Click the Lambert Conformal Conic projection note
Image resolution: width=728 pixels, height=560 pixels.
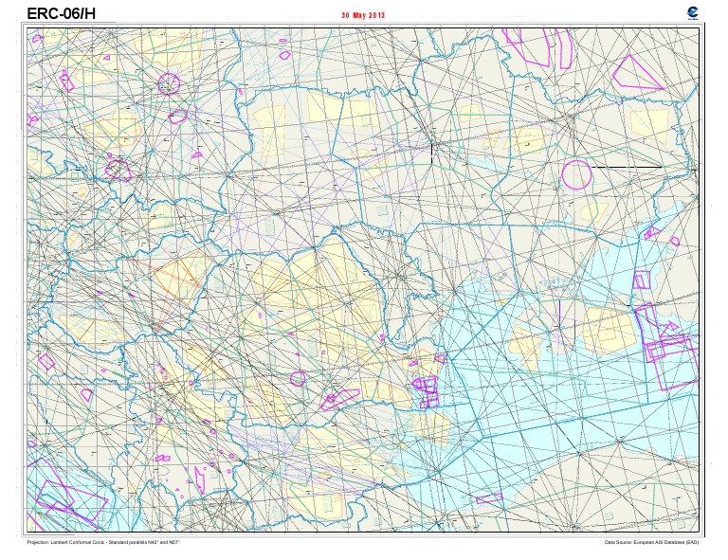tap(103, 542)
